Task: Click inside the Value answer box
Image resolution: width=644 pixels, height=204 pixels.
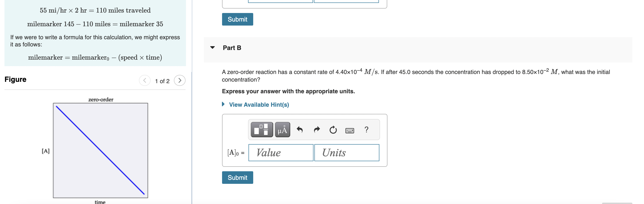Action: (x=281, y=152)
